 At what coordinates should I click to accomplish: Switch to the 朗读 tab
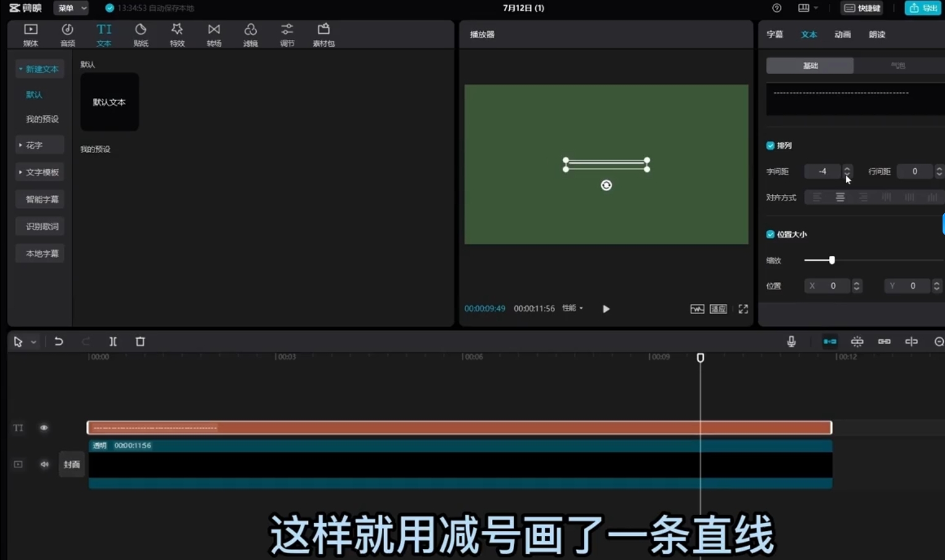(x=876, y=35)
